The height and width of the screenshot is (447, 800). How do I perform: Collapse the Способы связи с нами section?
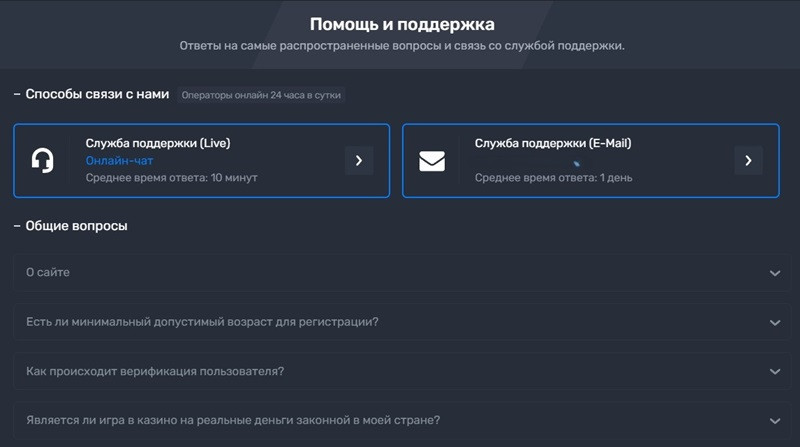tap(17, 94)
